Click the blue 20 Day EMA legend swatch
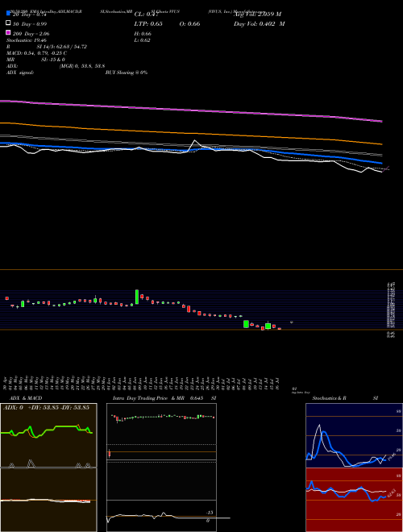Viewport: 403px width, 532px height. [8, 14]
